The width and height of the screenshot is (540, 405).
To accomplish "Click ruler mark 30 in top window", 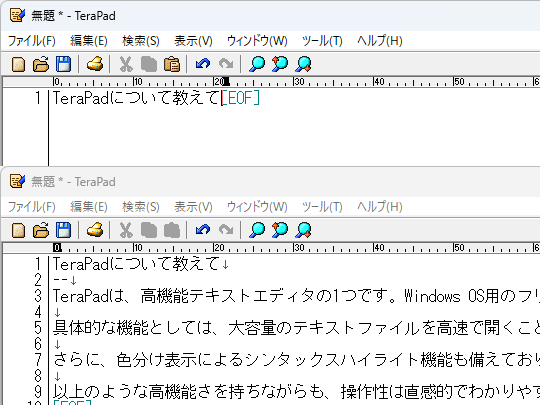I will [299, 82].
